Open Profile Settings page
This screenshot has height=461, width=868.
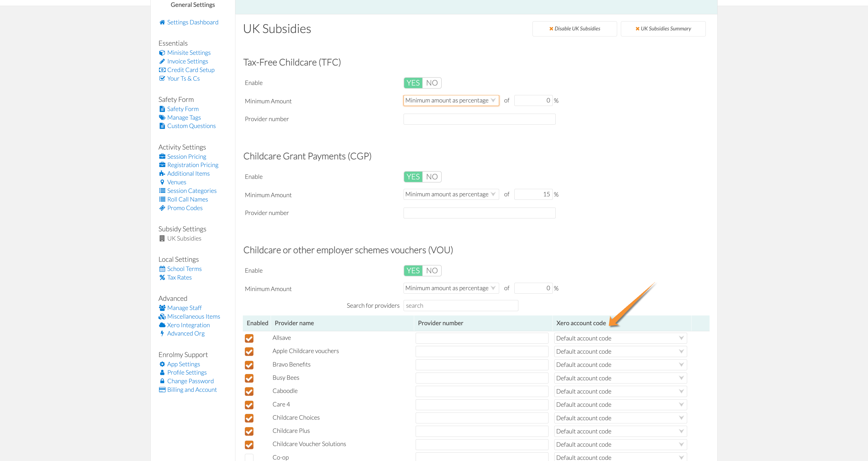(x=187, y=372)
